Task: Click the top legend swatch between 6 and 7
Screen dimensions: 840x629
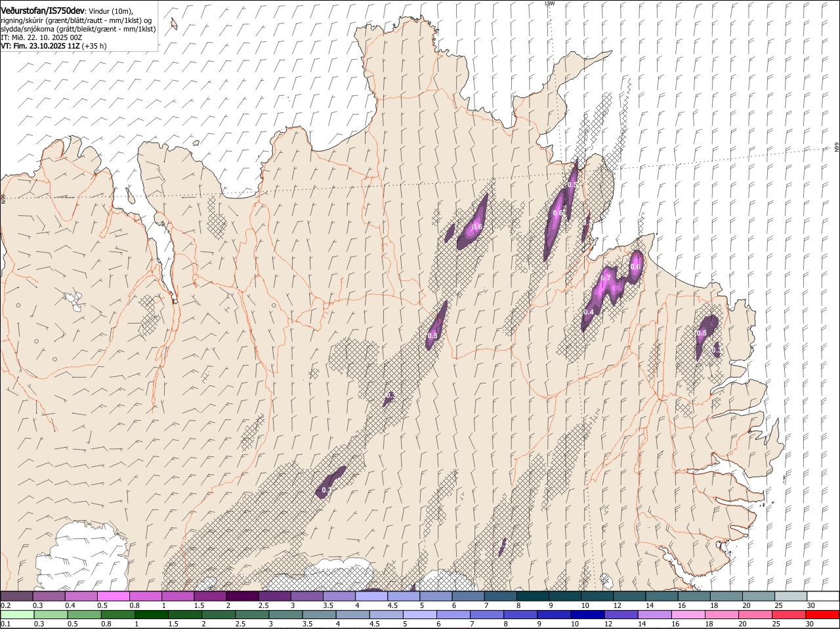Action: pyautogui.click(x=469, y=596)
